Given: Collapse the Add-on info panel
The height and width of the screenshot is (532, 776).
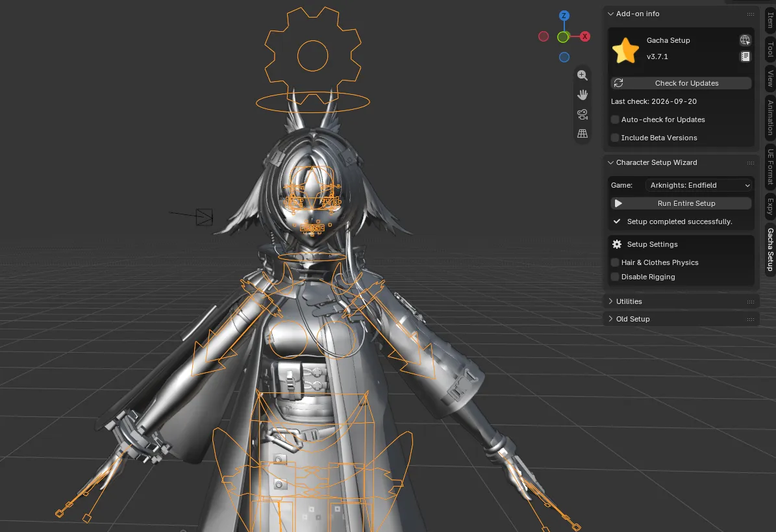Looking at the screenshot, I should tap(610, 14).
